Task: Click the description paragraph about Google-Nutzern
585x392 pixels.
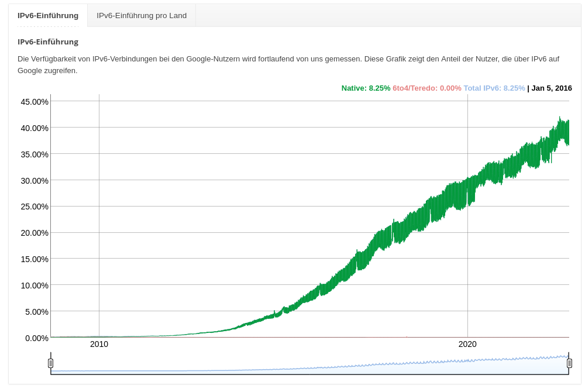Action: (288, 64)
